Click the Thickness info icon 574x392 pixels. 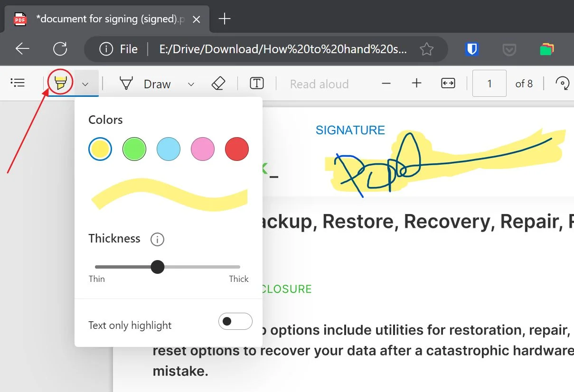click(x=157, y=240)
